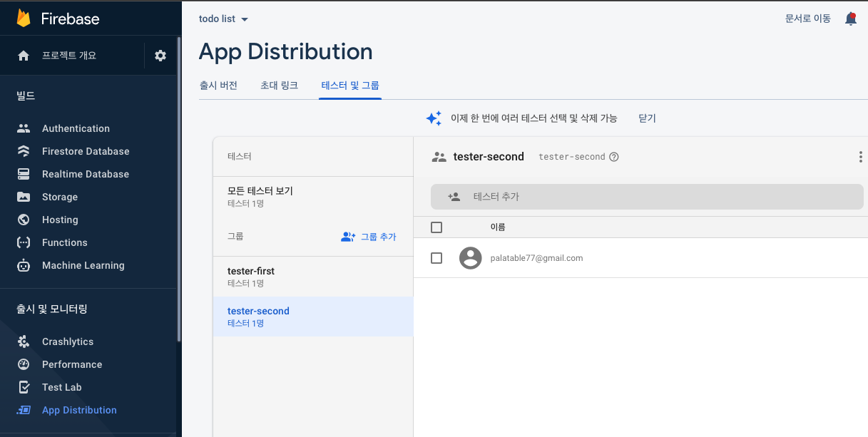Viewport: 868px width, 437px height.
Task: Open notifications bell icon
Action: click(x=850, y=19)
